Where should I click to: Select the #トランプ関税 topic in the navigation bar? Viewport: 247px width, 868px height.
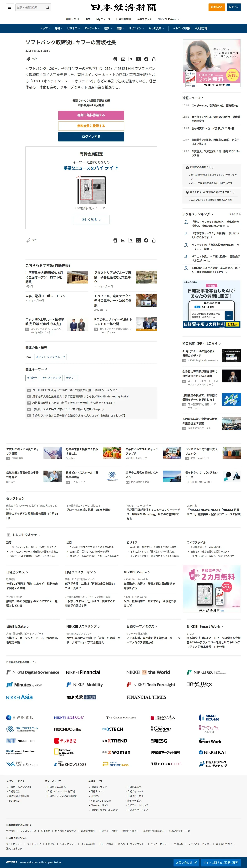[x=182, y=28]
